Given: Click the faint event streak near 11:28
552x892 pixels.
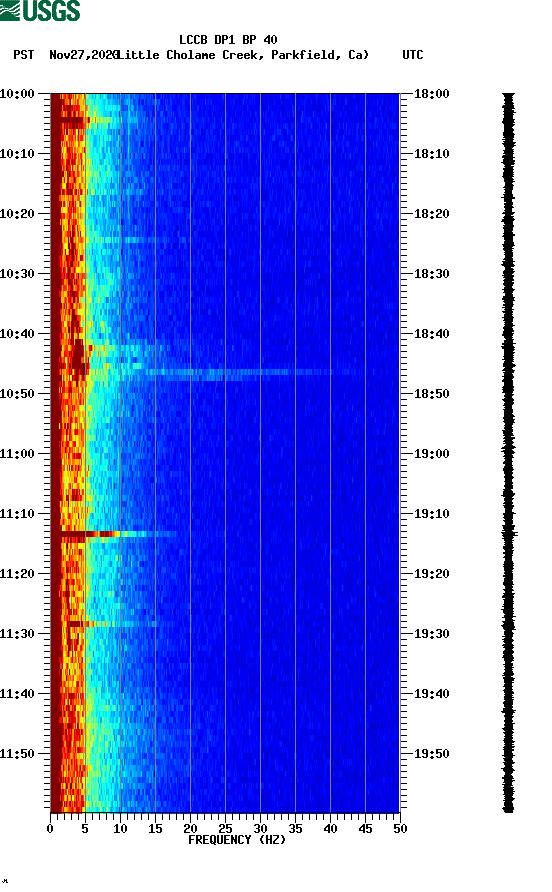Looking at the screenshot, I should (x=114, y=624).
